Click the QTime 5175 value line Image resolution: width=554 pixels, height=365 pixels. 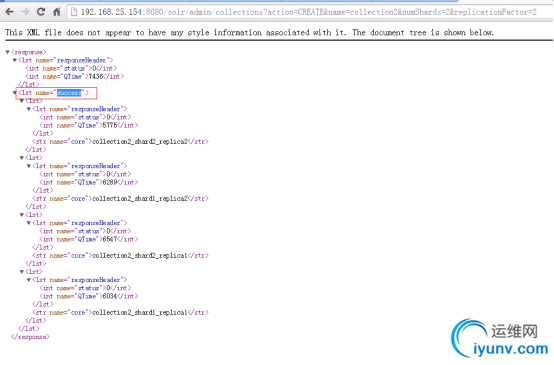click(x=89, y=125)
